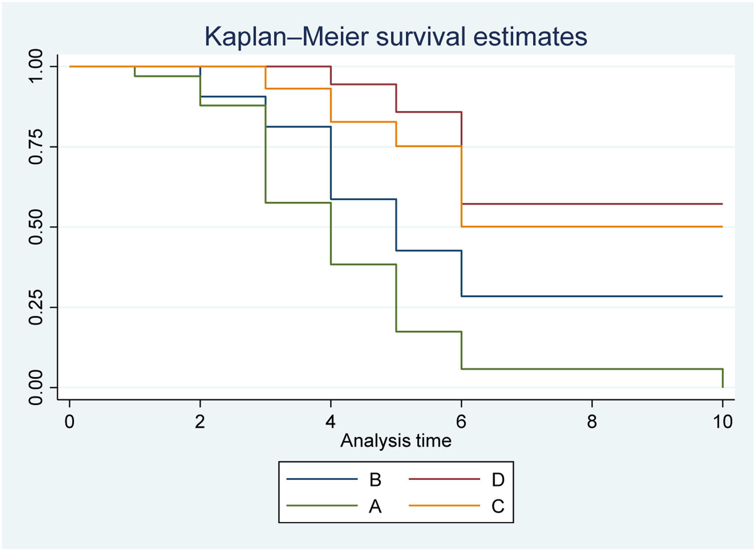Click the x-axis tick label 10
Screen dimensions: 756x551
[x=722, y=422]
